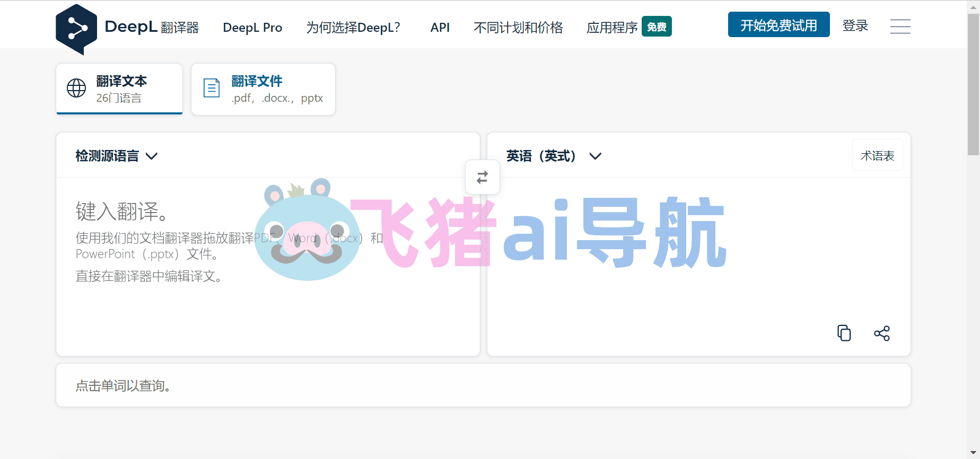This screenshot has width=980, height=459.
Task: Open the 术语表 glossary button
Action: pos(877,155)
